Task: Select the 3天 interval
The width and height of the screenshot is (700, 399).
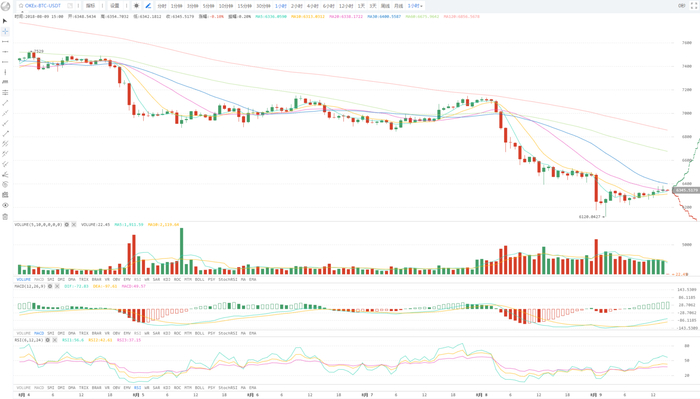Action: click(373, 6)
